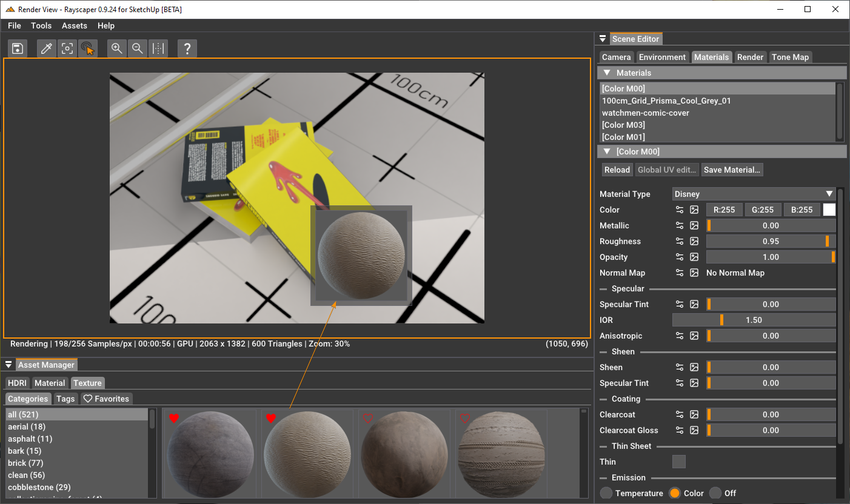
Task: Collapse the Emission section
Action: click(603, 478)
